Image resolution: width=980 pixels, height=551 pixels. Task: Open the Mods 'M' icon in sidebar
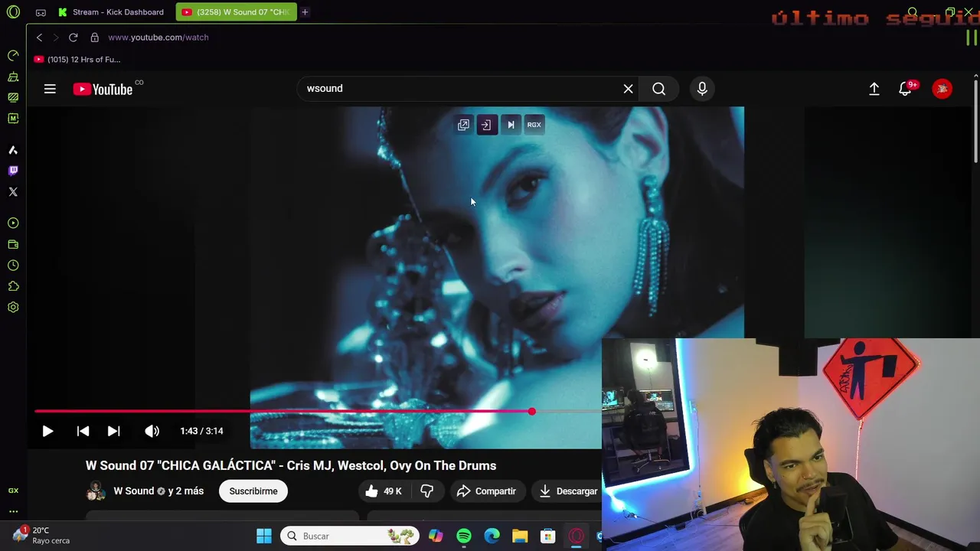[13, 119]
